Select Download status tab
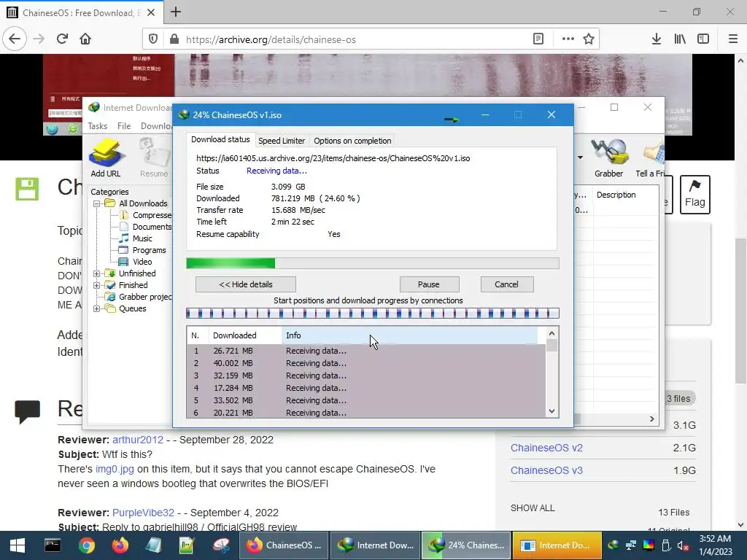Viewport: 747px width, 560px height. [x=220, y=139]
